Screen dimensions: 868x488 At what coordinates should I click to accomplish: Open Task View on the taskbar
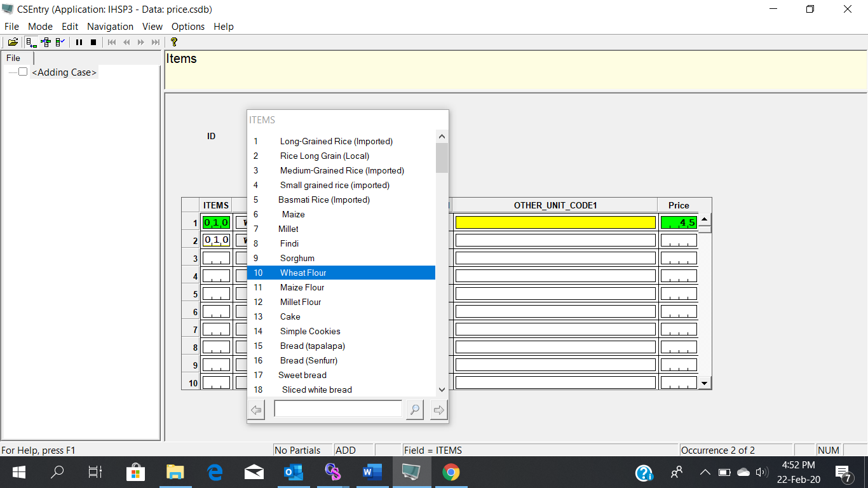pyautogui.click(x=95, y=472)
